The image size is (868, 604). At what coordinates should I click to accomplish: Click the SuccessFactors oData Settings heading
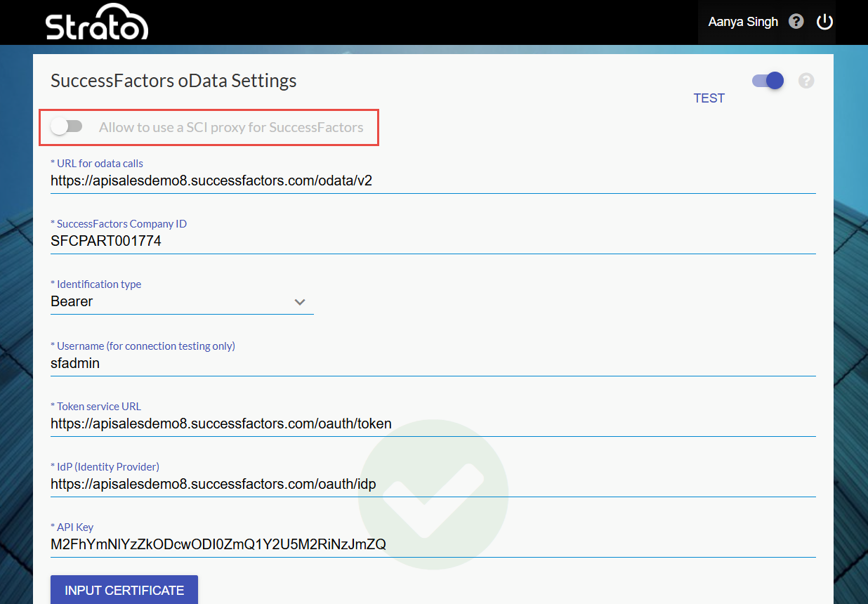173,81
